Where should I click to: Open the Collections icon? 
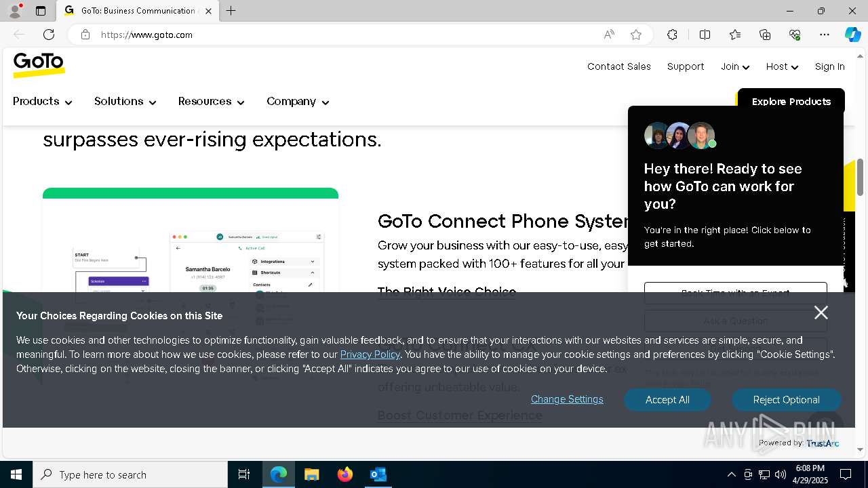[x=765, y=35]
